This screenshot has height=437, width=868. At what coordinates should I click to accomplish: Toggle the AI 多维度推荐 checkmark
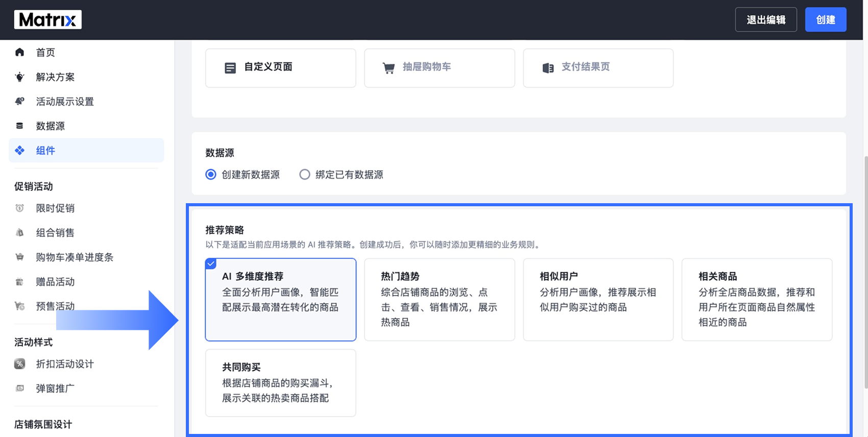[211, 263]
